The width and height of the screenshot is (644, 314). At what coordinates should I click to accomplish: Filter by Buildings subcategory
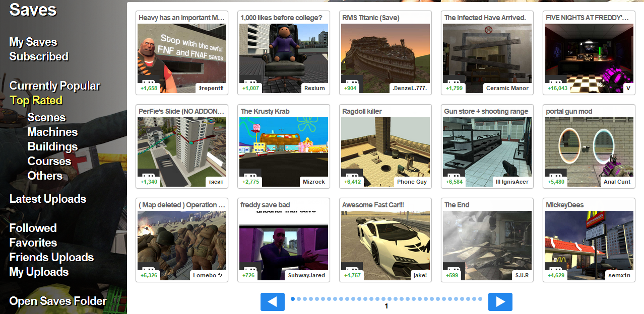tap(52, 147)
